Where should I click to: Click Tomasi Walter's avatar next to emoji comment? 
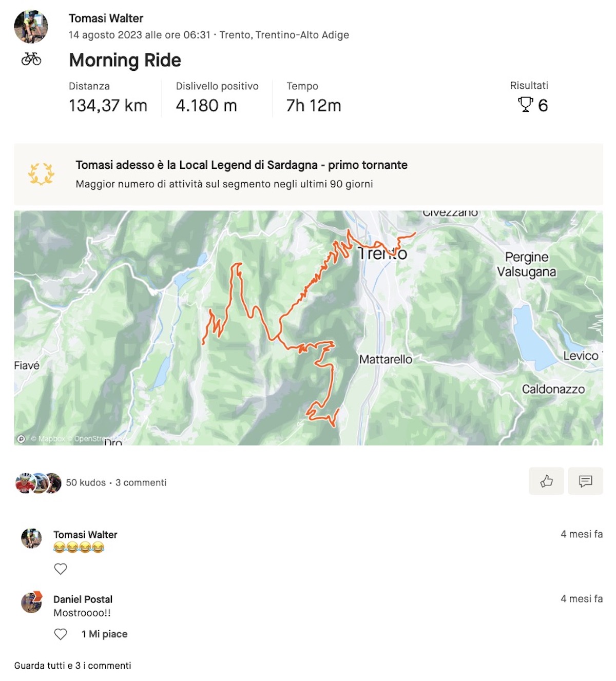coord(31,538)
